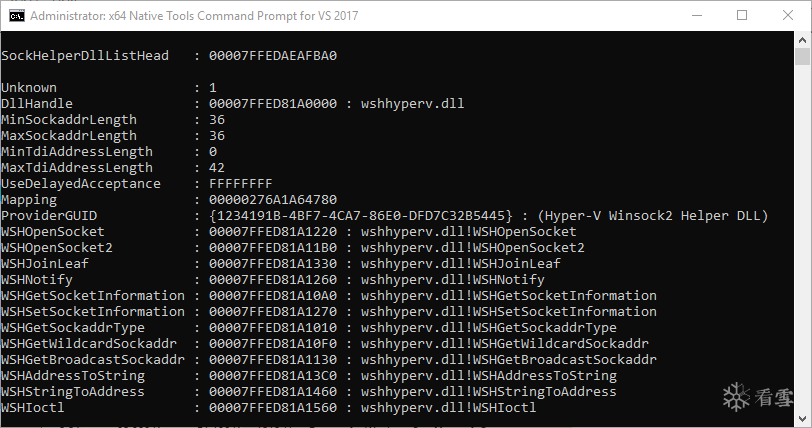Minimize the command prompt window

(697, 16)
